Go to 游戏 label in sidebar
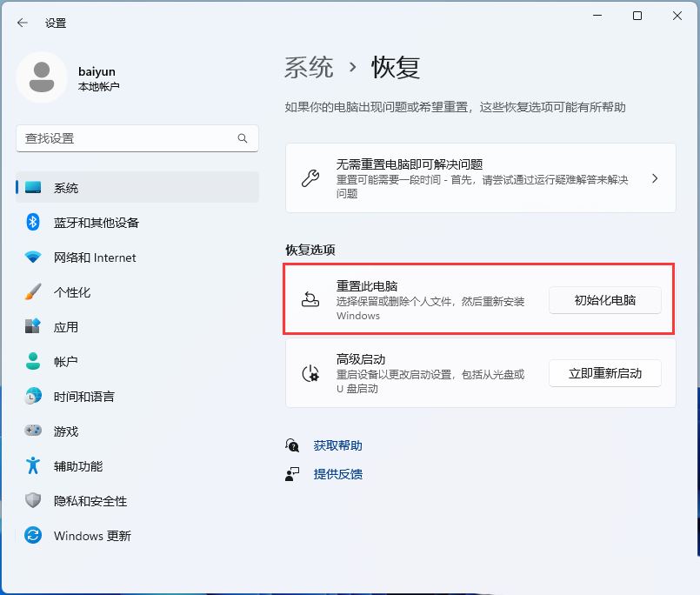 tap(66, 431)
